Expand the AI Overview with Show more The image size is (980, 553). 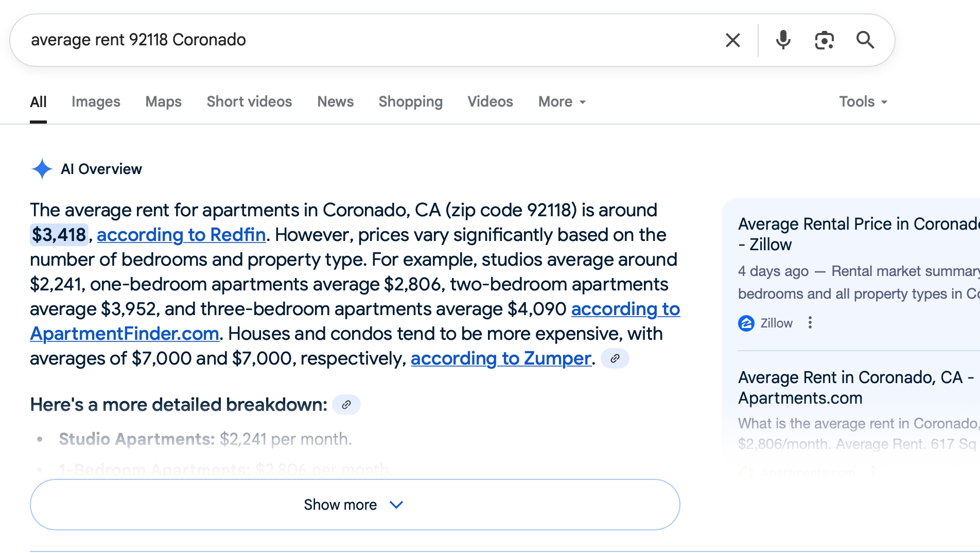(x=355, y=505)
